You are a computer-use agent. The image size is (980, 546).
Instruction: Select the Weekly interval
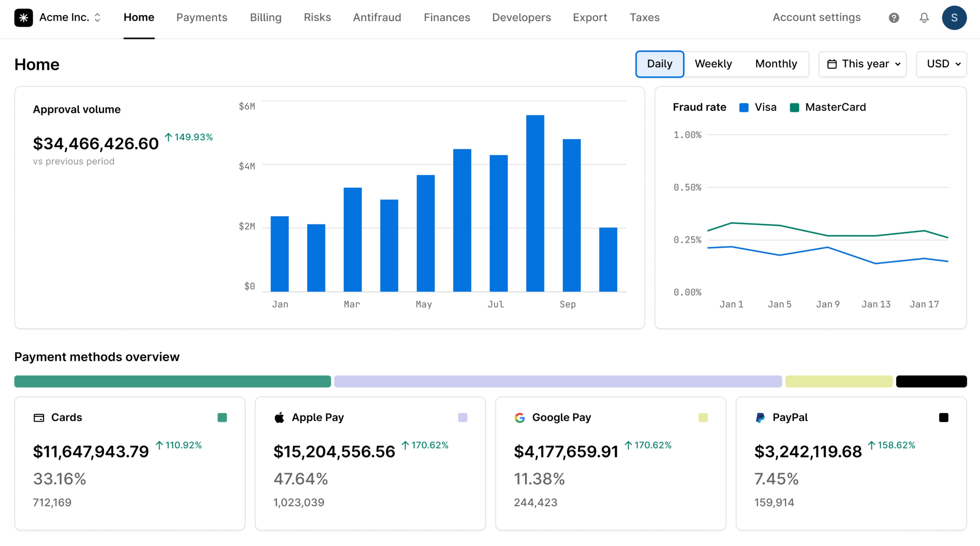point(713,64)
